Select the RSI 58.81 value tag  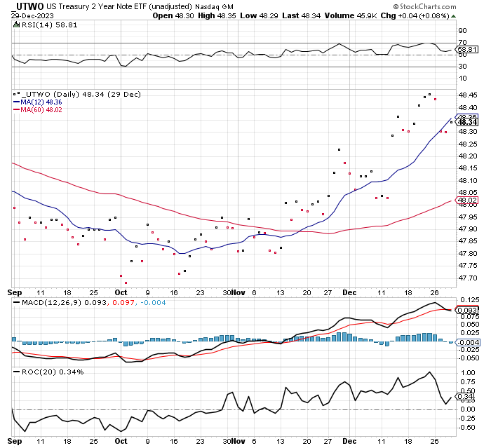tap(467, 50)
